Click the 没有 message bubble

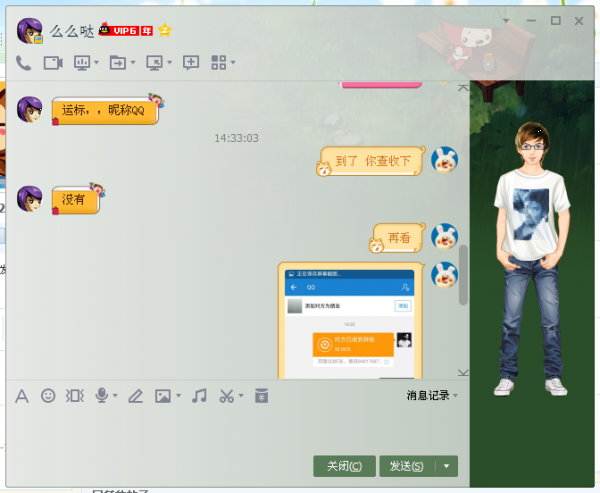pyautogui.click(x=75, y=200)
